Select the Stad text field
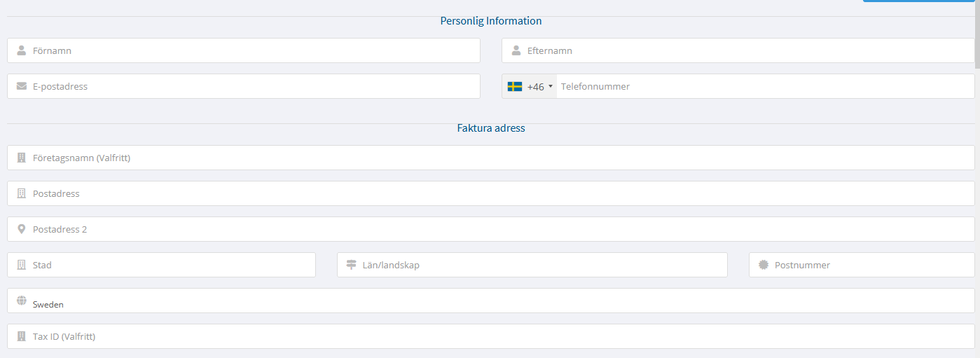 click(x=162, y=265)
